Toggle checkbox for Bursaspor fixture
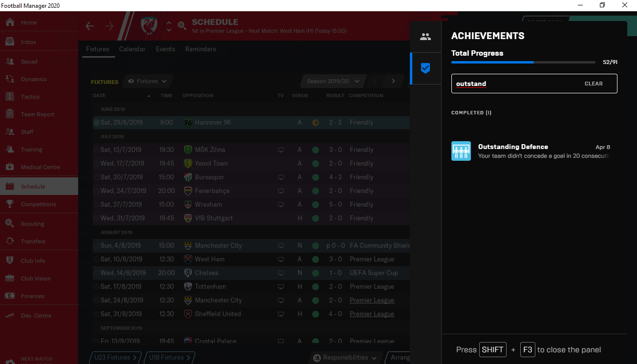Image resolution: width=637 pixels, height=364 pixels. coord(96,177)
